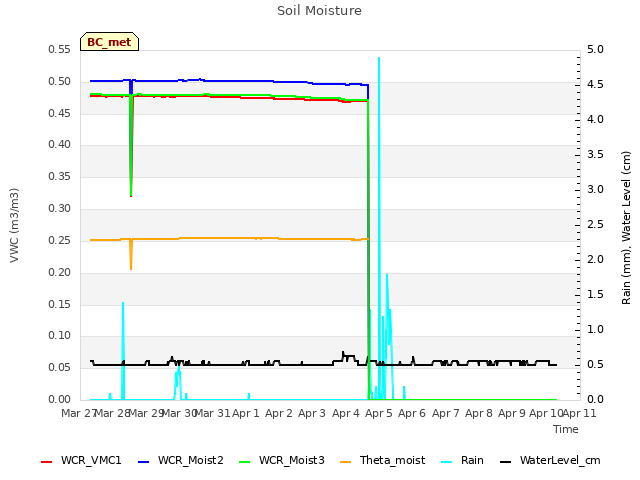Click the Rain (mm), Water Level axis label

pos(626,228)
